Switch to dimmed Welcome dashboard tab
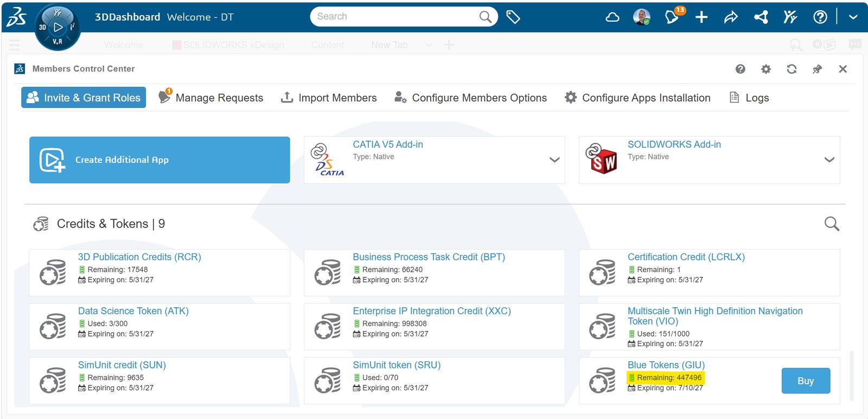This screenshot has height=419, width=868. click(x=124, y=45)
